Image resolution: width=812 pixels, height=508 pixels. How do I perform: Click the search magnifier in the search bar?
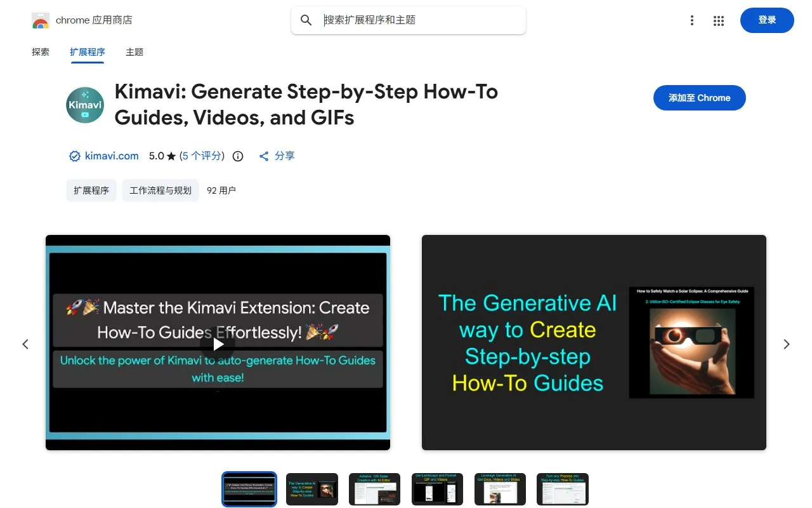coord(306,20)
